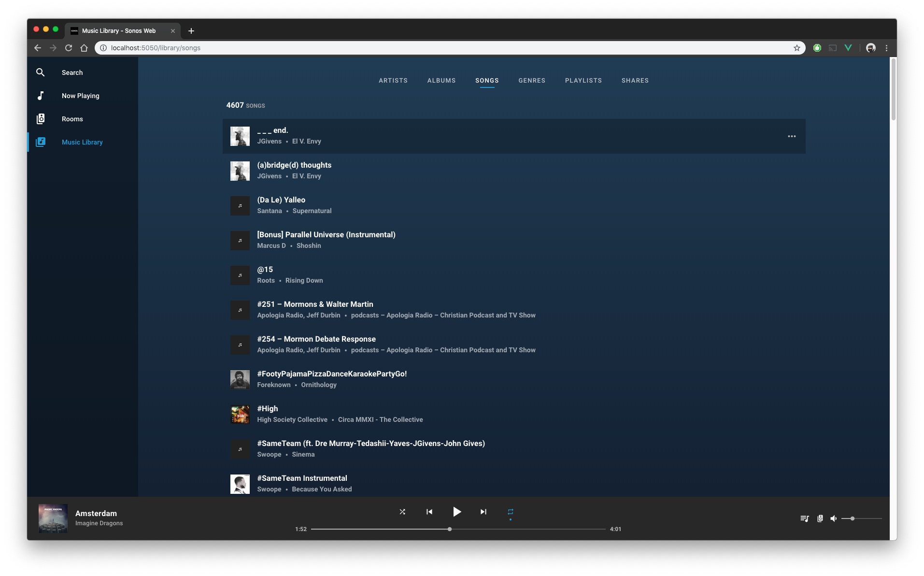Screen dimensions: 924x576
Task: Click 'Santana' artist name
Action: [270, 211]
